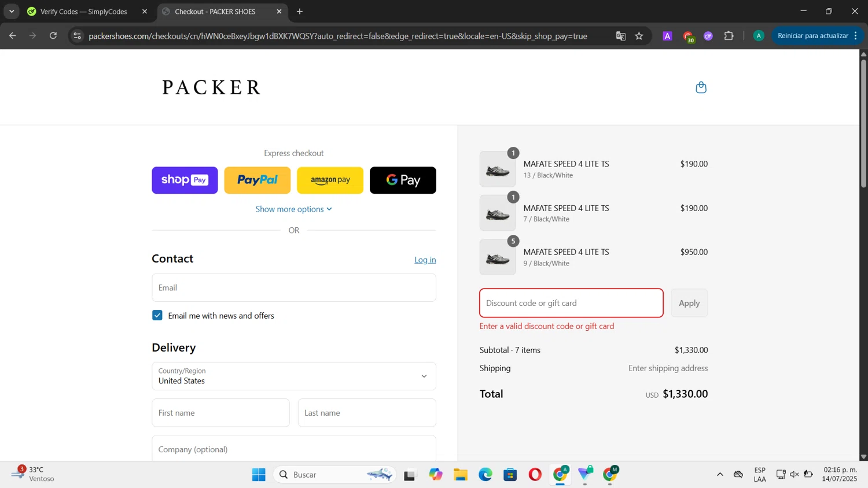This screenshot has height=488, width=868.
Task: Open Microsoft Store from the taskbar
Action: tap(510, 475)
